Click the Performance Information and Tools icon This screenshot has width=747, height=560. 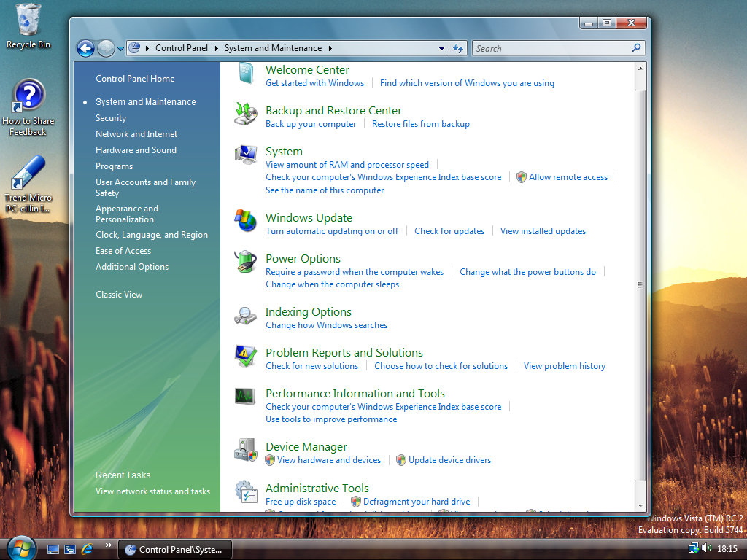click(245, 396)
